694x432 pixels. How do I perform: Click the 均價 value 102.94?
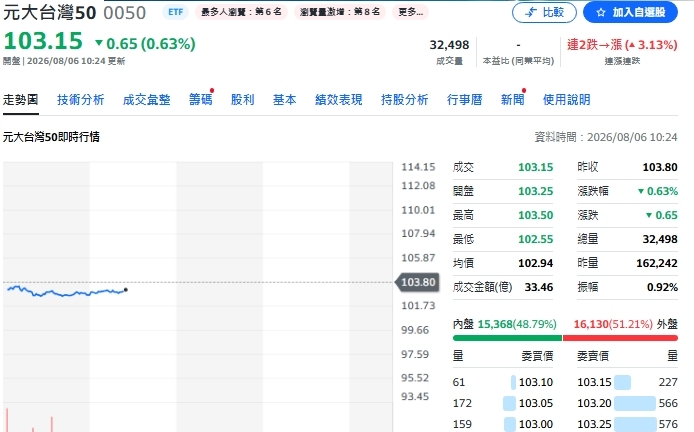tap(536, 263)
